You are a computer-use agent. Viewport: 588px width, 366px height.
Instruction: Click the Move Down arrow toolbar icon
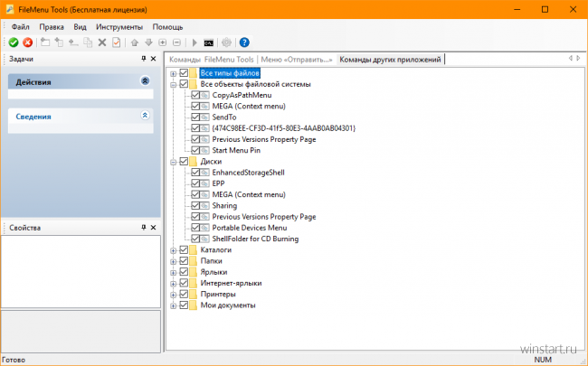(x=148, y=42)
